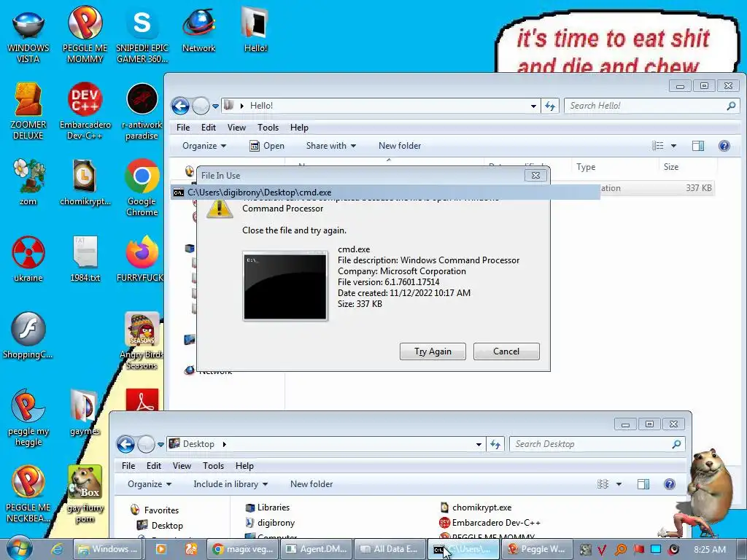Click Back arrow in Desktop window
This screenshot has height=560, width=747.
(125, 444)
